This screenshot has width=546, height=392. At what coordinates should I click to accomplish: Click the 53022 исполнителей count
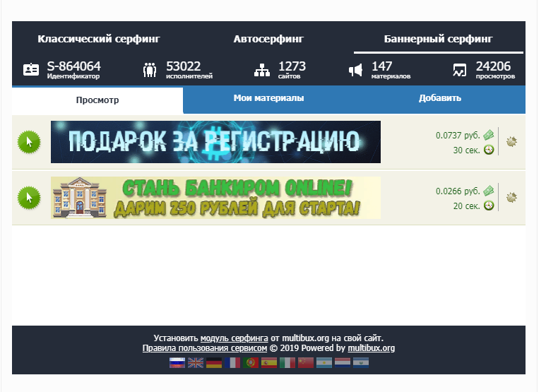184,66
